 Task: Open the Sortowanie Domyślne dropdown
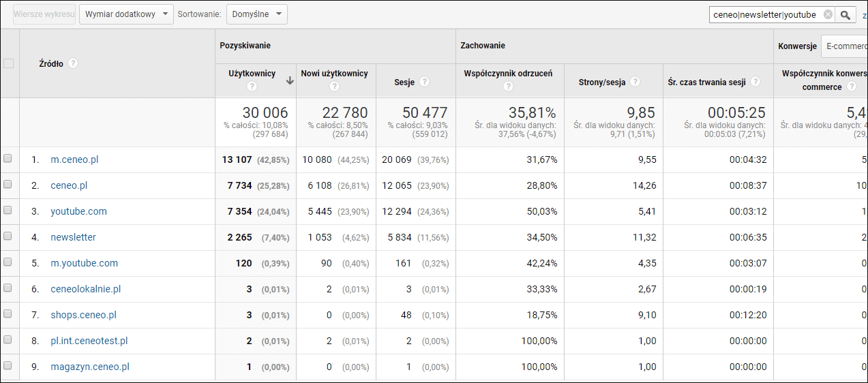257,14
